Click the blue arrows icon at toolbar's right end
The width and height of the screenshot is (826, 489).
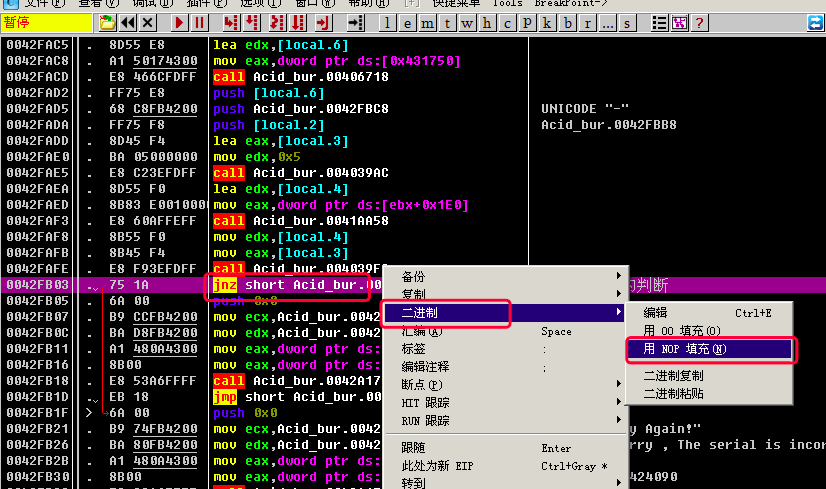tap(815, 23)
